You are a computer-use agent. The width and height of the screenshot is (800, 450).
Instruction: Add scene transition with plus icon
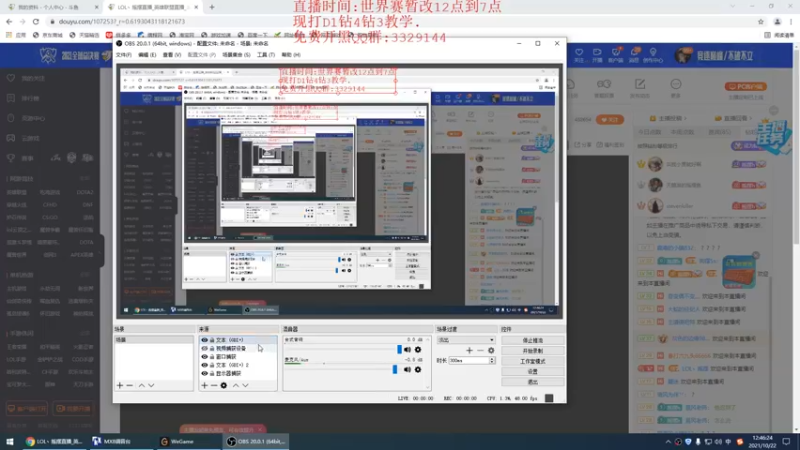(x=469, y=351)
